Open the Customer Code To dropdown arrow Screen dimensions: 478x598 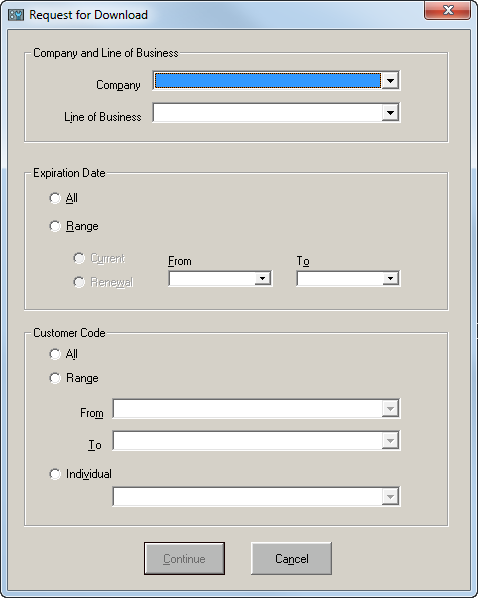coord(390,441)
